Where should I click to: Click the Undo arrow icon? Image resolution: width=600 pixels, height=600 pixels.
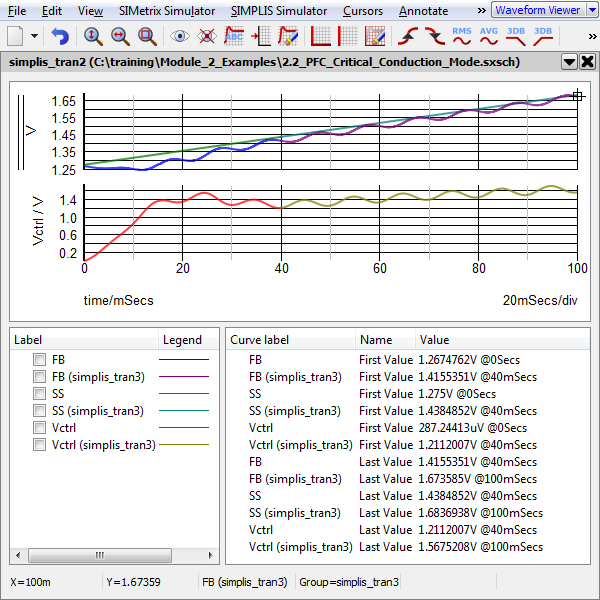click(60, 36)
